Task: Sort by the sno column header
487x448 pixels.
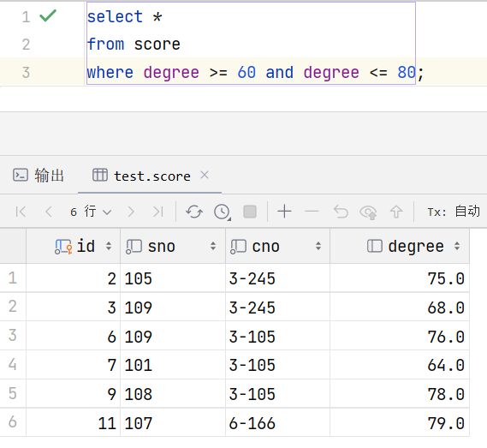Action: 173,246
